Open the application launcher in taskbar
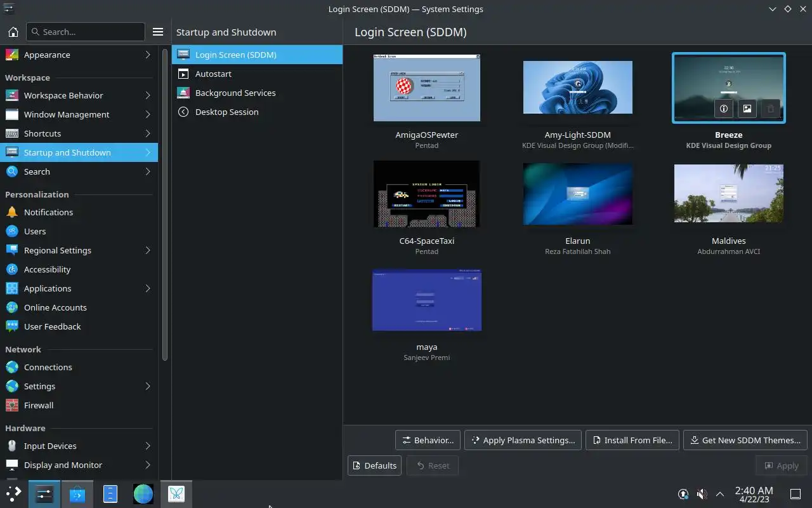The image size is (812, 508). (x=13, y=494)
